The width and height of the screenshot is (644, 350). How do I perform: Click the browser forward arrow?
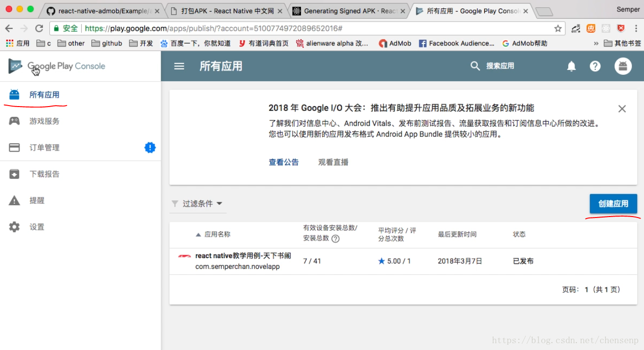[24, 28]
